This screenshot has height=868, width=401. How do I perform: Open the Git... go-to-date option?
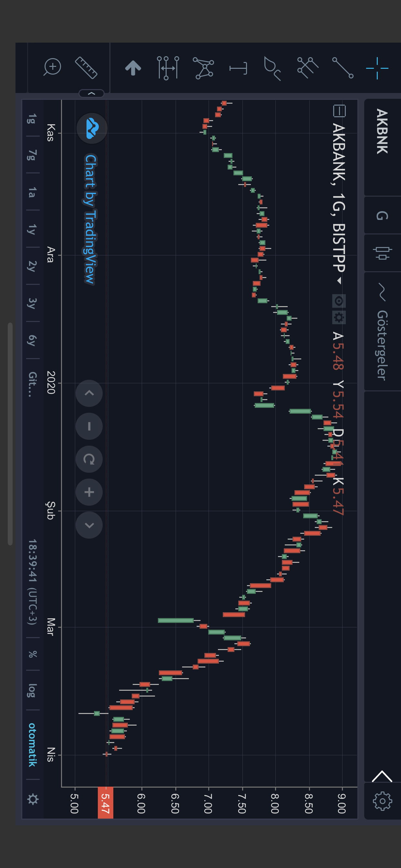point(32,384)
